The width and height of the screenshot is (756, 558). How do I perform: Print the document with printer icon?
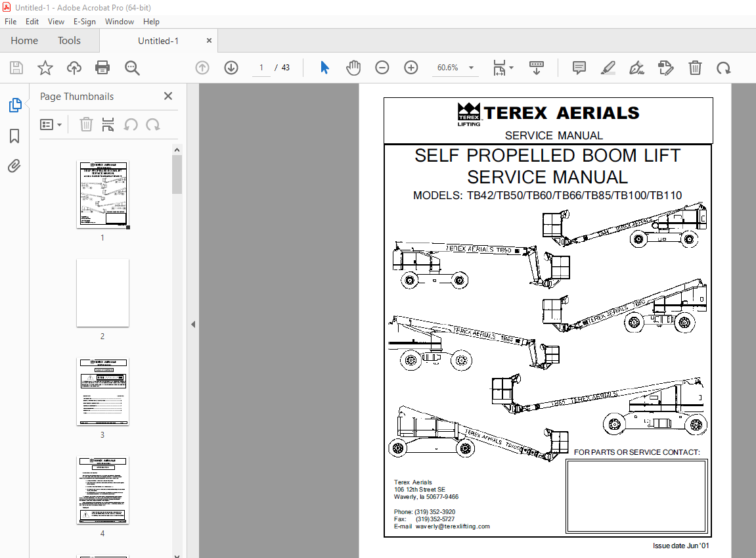tap(102, 68)
